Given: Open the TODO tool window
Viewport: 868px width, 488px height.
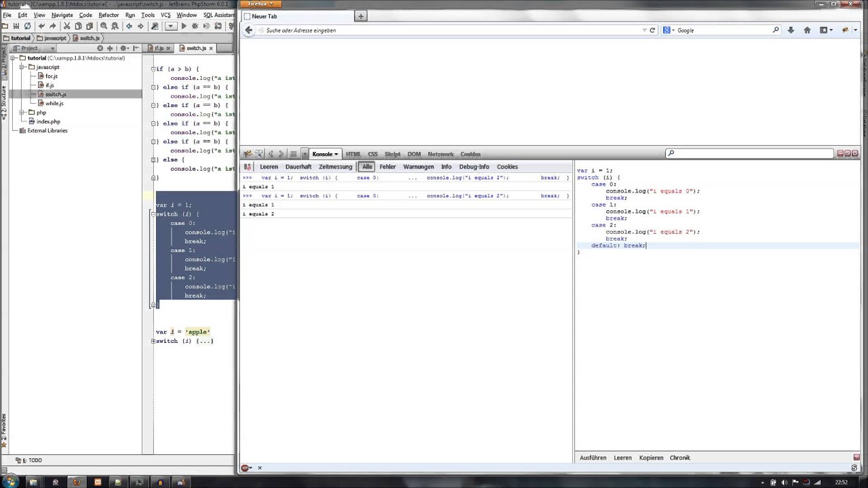Looking at the screenshot, I should (x=31, y=460).
